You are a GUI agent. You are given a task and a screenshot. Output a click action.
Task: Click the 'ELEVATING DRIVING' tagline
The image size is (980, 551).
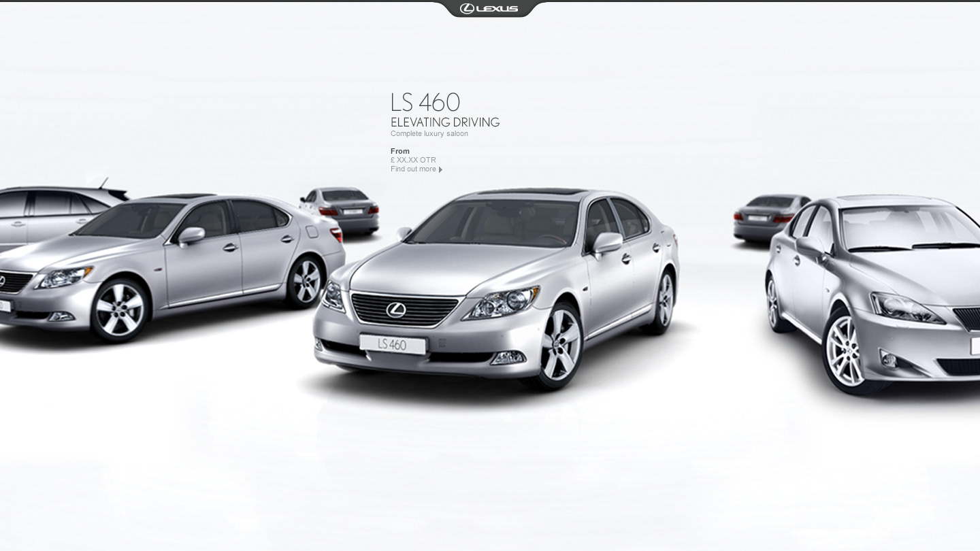[445, 122]
